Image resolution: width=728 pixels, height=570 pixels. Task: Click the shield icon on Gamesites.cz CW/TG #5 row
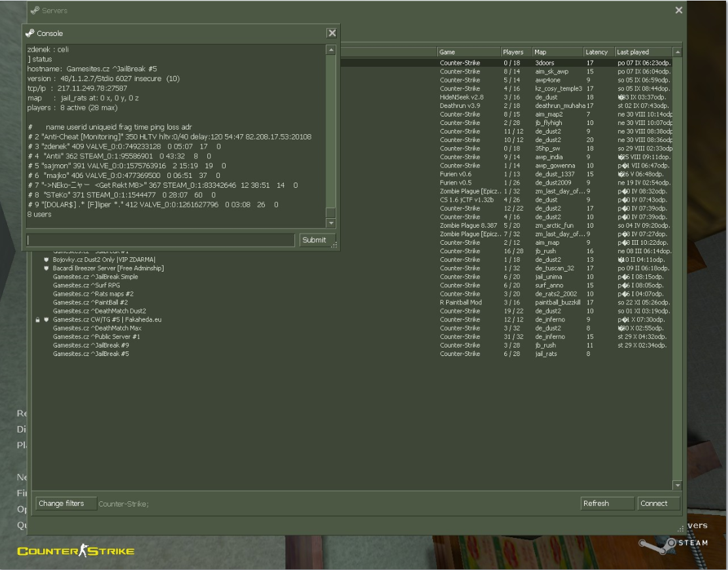pos(46,319)
